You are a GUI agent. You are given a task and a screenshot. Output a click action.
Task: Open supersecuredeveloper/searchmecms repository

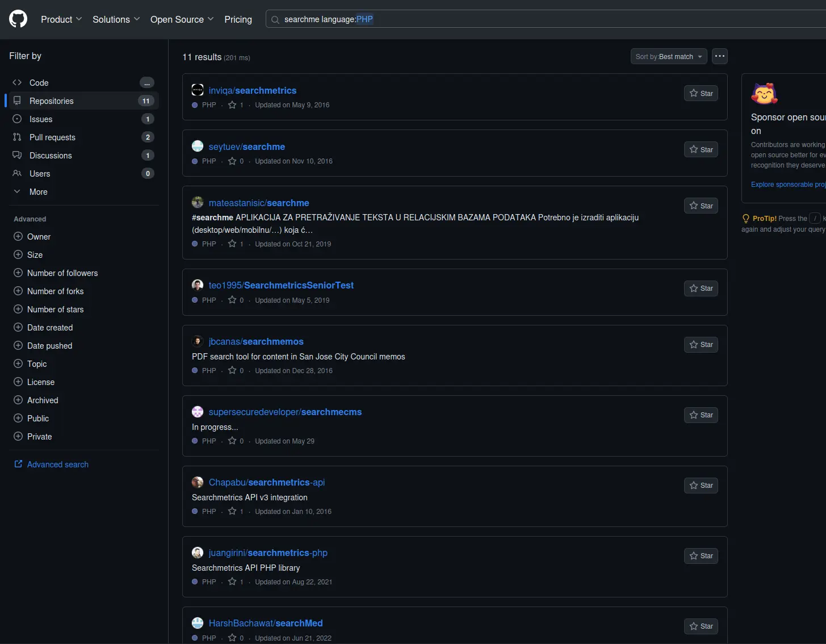[285, 412]
